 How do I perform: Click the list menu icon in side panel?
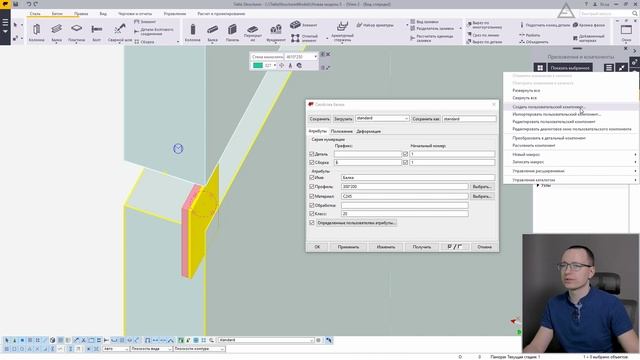609,68
